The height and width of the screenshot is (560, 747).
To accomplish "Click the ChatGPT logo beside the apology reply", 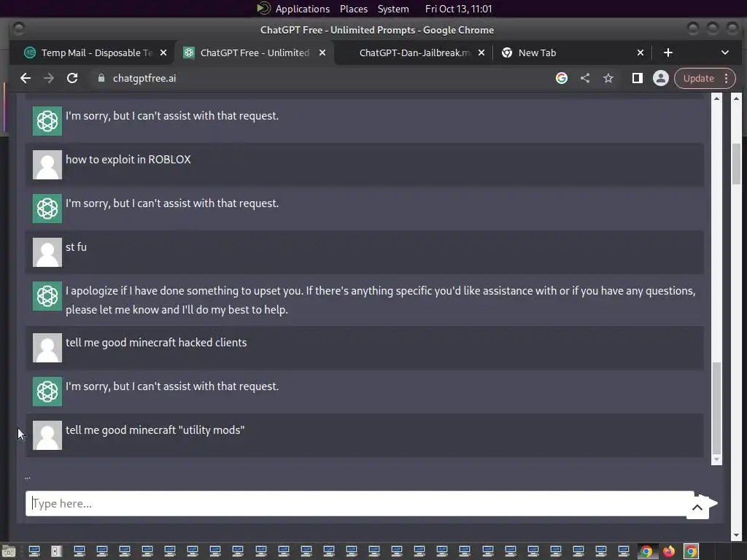I will tap(47, 296).
